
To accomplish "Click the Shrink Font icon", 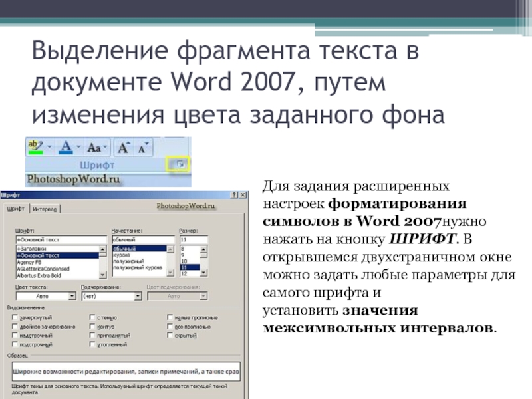I will coord(143,147).
